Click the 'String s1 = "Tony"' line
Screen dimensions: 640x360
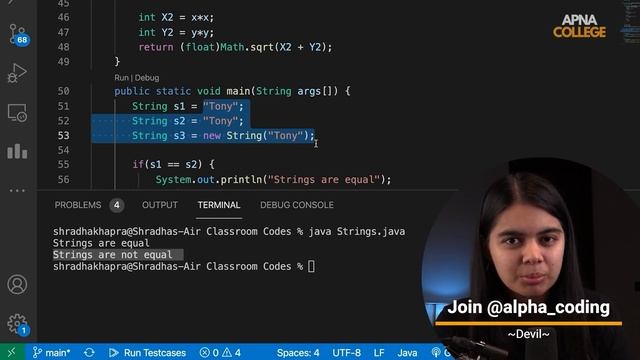(x=187, y=107)
